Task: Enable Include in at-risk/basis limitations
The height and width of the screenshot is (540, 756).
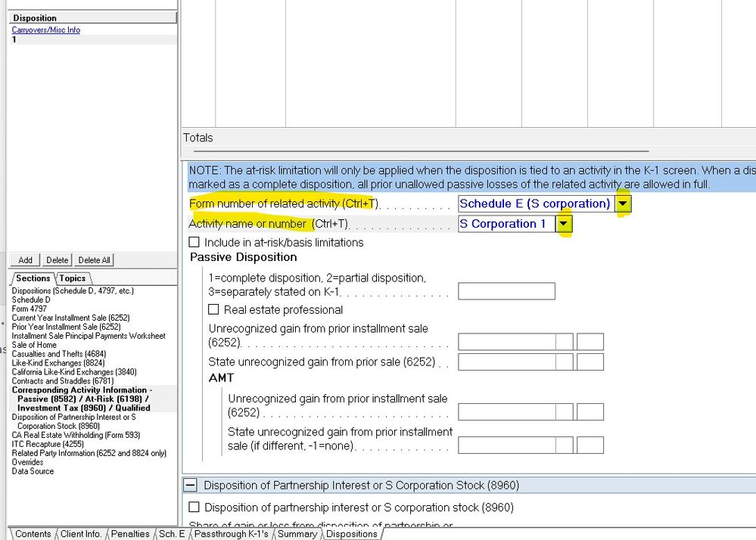Action: pos(194,242)
